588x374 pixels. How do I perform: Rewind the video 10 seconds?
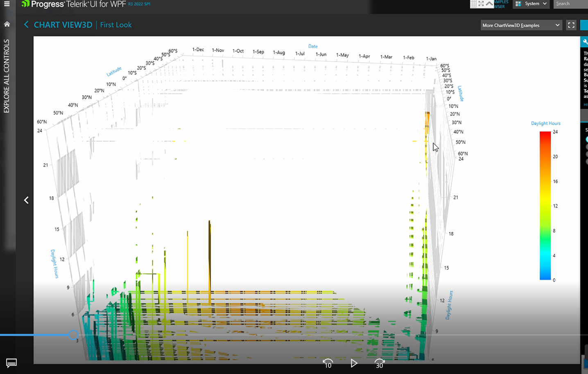(328, 363)
